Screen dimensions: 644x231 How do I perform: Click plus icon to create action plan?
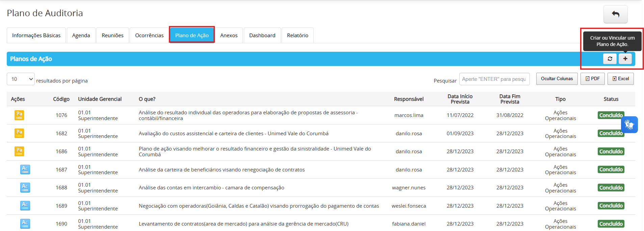coord(625,59)
